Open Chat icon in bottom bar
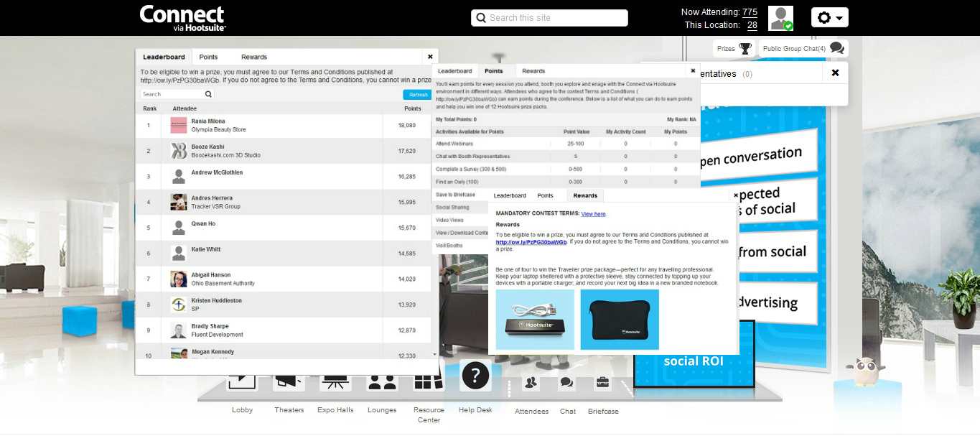This screenshot has height=436, width=980. point(567,383)
